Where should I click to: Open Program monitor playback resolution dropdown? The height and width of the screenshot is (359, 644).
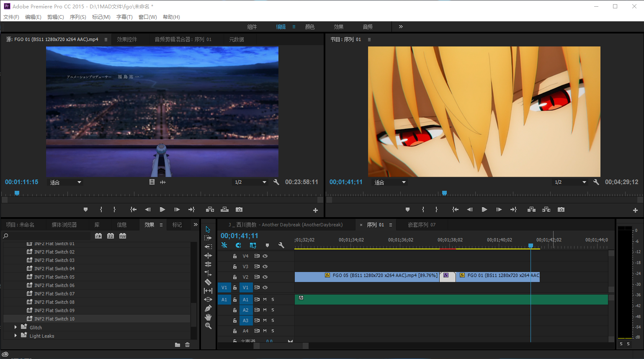point(570,182)
